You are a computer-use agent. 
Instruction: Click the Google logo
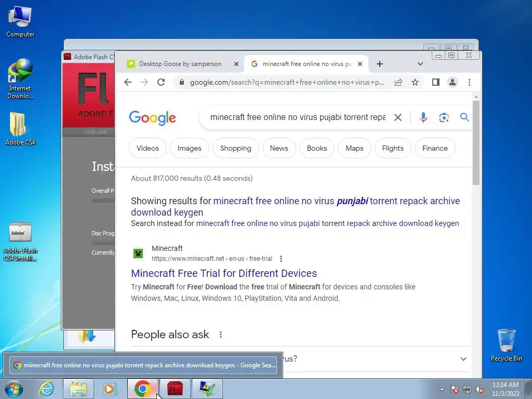152,118
